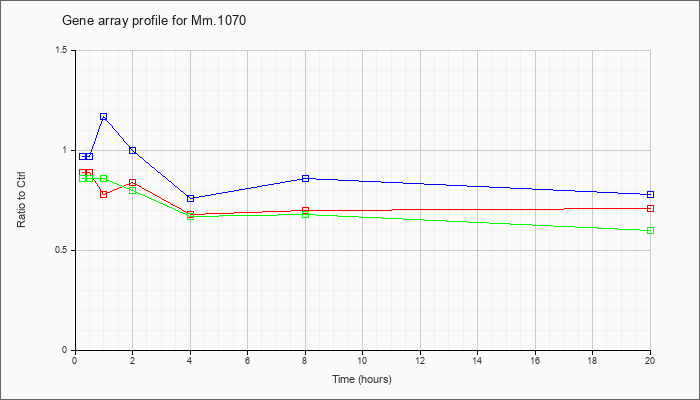
Task: Click the 16 tick label on x-axis
Action: [x=535, y=360]
